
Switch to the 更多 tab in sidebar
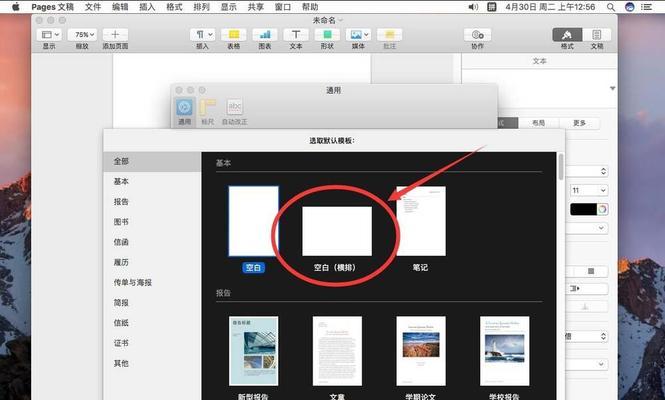click(x=579, y=123)
